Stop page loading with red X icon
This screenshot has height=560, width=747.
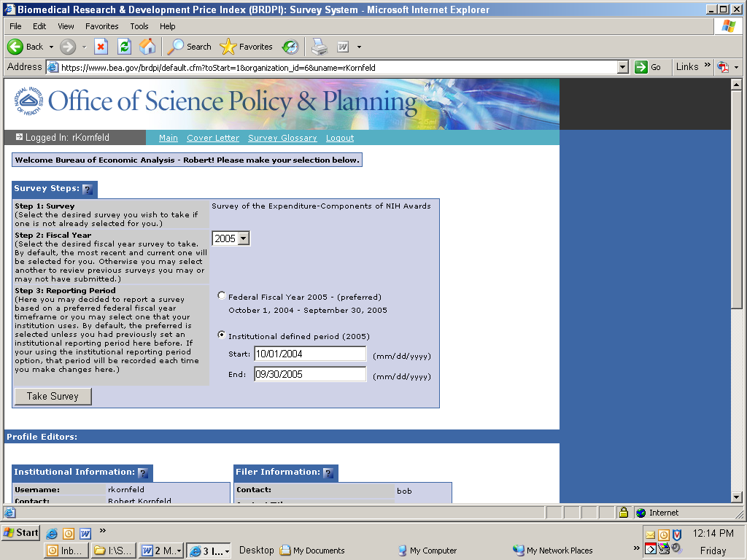pyautogui.click(x=101, y=47)
